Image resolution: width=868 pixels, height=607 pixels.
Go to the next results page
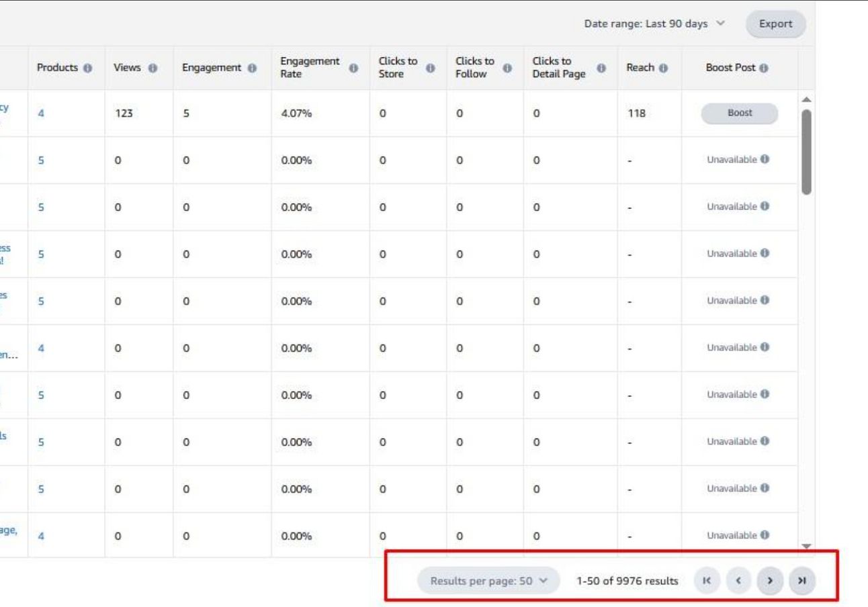tap(770, 581)
